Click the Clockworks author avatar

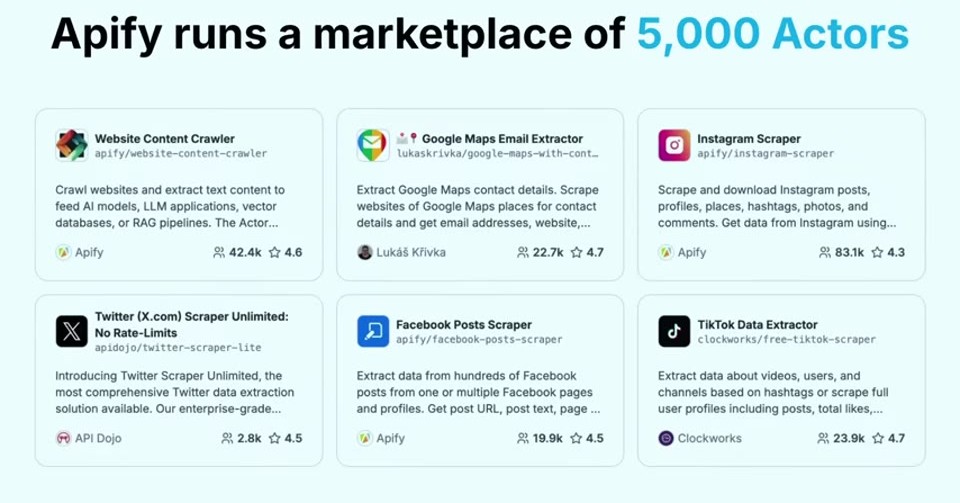coord(666,438)
